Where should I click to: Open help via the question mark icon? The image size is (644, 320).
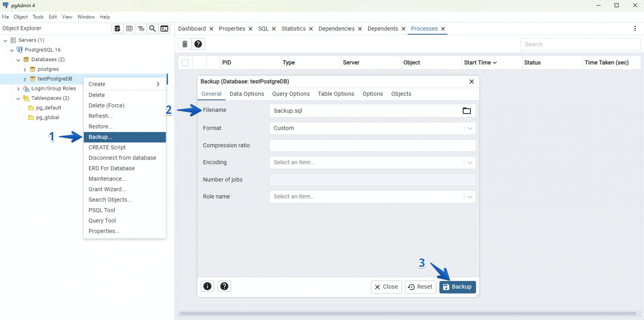pos(198,44)
